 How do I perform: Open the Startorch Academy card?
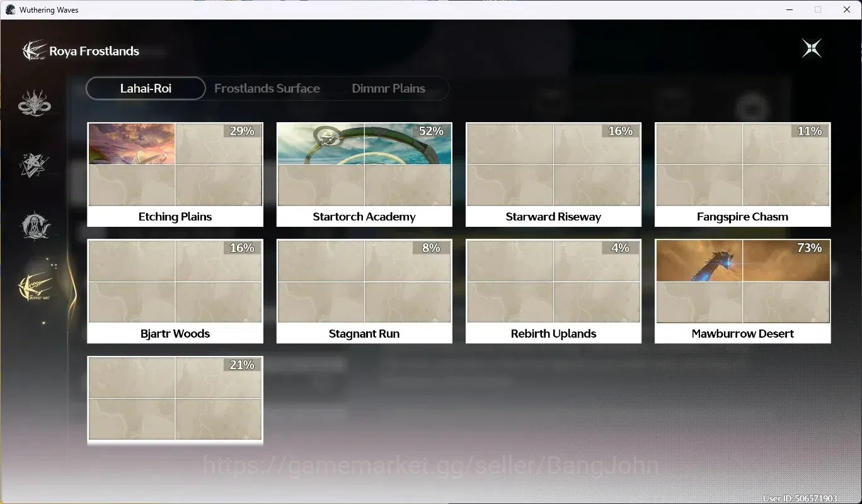[364, 175]
